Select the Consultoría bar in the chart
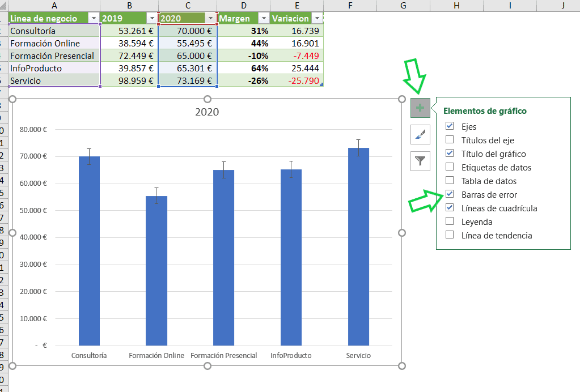The width and height of the screenshot is (580, 392). (89, 251)
